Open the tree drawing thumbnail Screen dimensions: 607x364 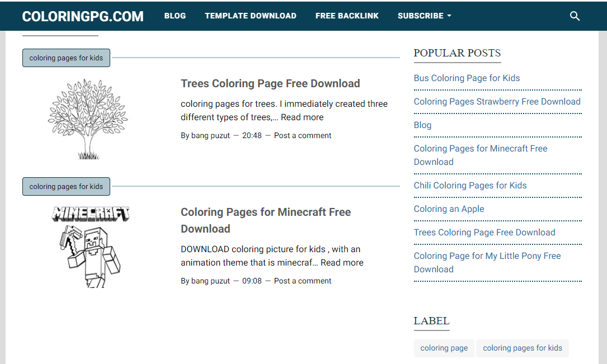tap(88, 119)
